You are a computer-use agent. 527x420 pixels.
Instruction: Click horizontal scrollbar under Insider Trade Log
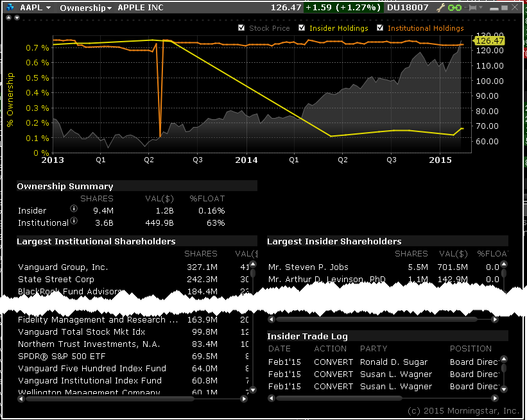(x=339, y=398)
